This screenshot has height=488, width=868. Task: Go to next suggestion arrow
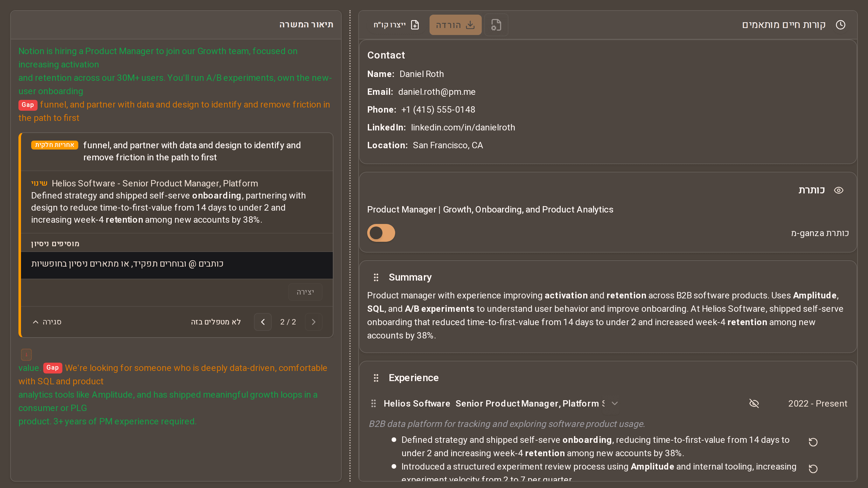click(x=314, y=322)
